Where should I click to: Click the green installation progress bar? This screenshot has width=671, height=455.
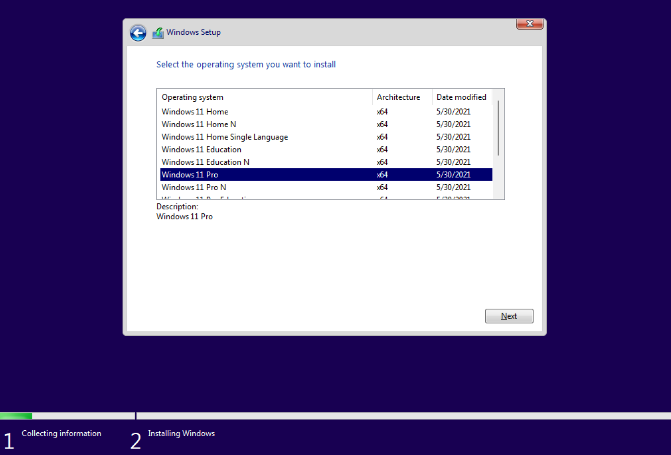click(16, 415)
